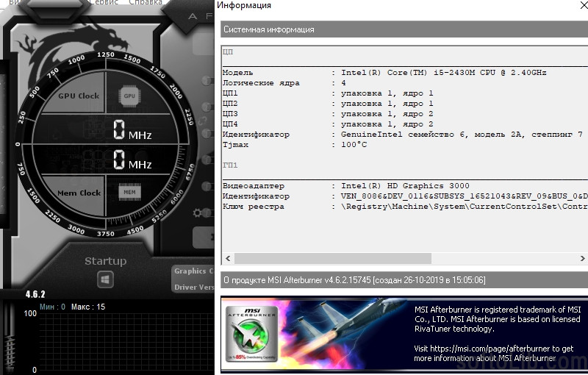Click the Макс : 15 graph label
588x375 pixels.
[88, 307]
